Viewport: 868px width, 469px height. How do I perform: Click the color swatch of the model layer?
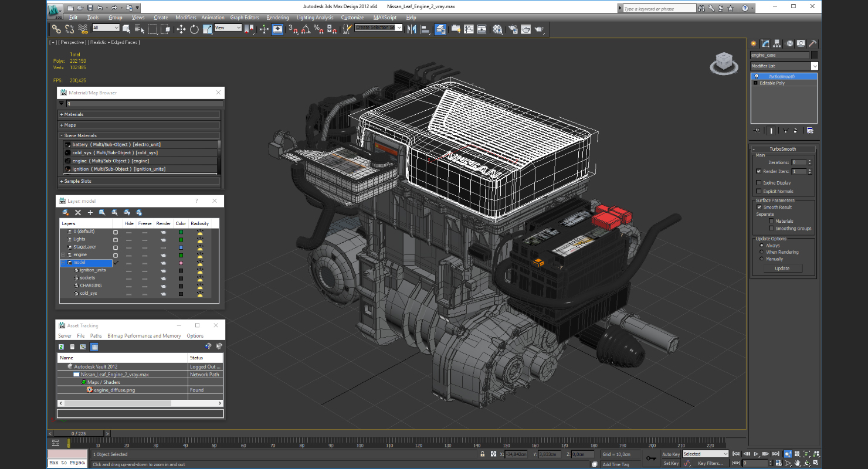click(181, 263)
